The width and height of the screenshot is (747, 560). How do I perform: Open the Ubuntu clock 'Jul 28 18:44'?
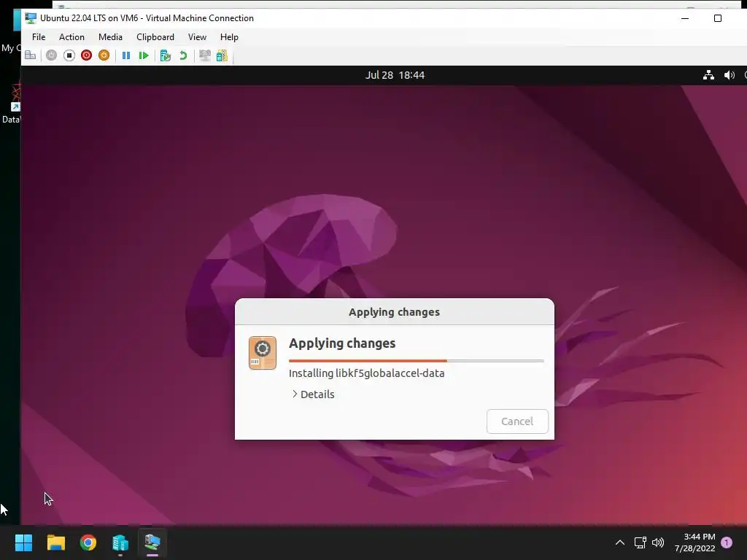(395, 75)
